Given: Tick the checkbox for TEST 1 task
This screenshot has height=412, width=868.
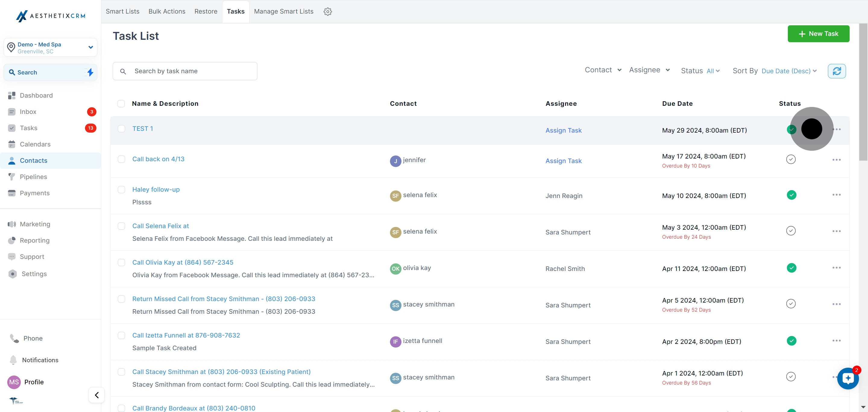Looking at the screenshot, I should [121, 129].
